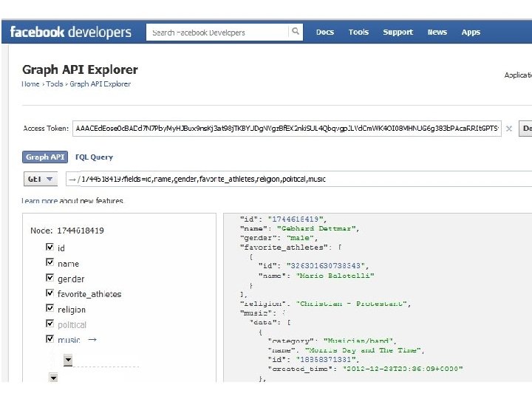532x399 pixels.
Task: Click the "Christian - Protestant" religion value
Action: tap(351, 304)
